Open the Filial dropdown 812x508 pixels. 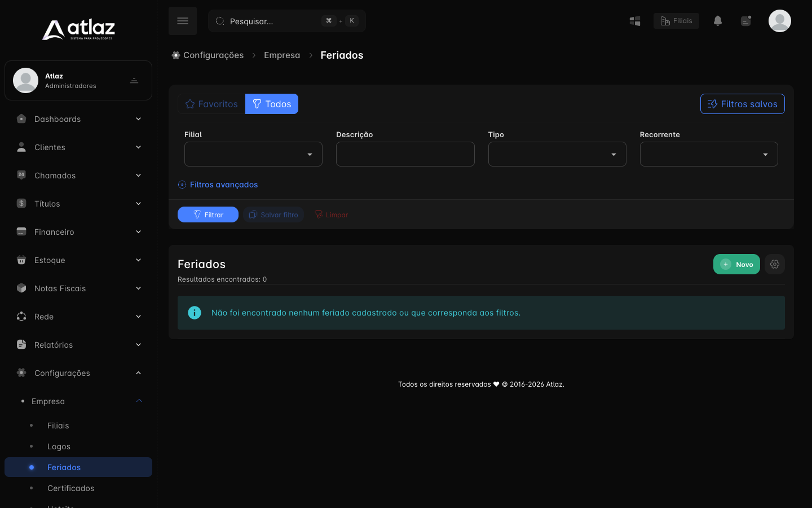click(253, 154)
